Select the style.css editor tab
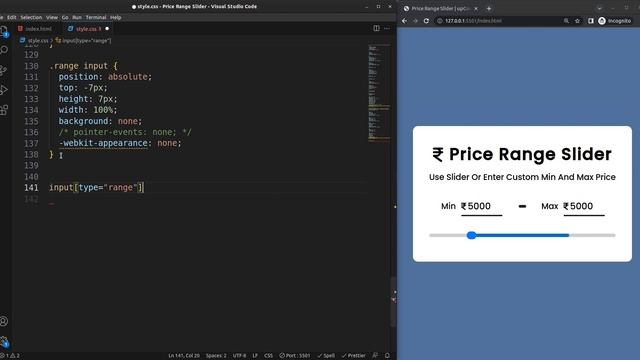Screen dimensions: 640x360 [x=86, y=29]
